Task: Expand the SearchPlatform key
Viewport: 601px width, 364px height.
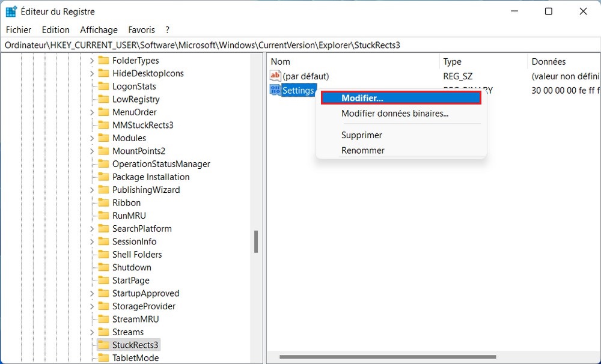Action: [91, 229]
